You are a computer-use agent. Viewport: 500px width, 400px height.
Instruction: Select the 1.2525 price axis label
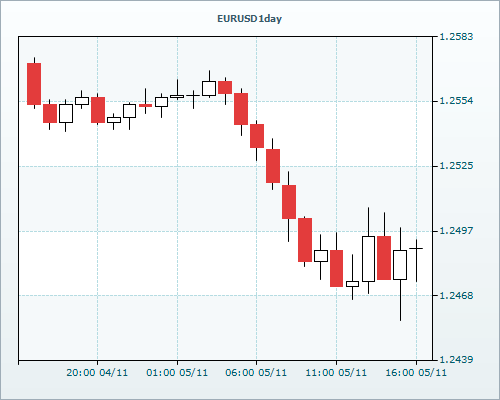[x=456, y=166]
